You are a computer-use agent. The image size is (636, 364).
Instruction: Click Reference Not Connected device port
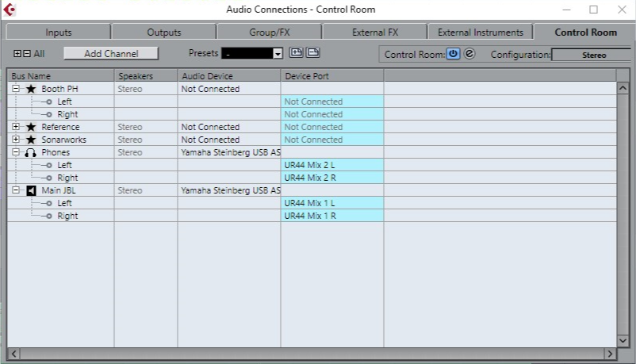point(331,127)
